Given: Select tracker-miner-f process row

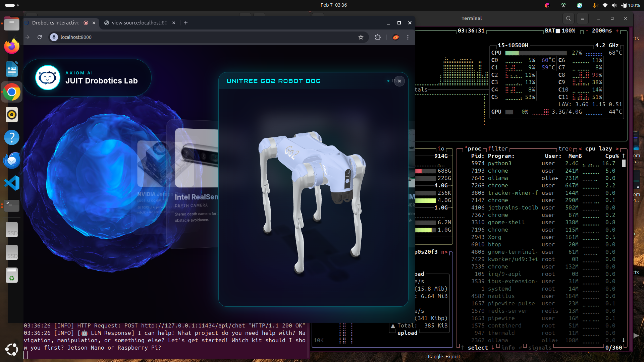Looking at the screenshot, I should [543, 193].
